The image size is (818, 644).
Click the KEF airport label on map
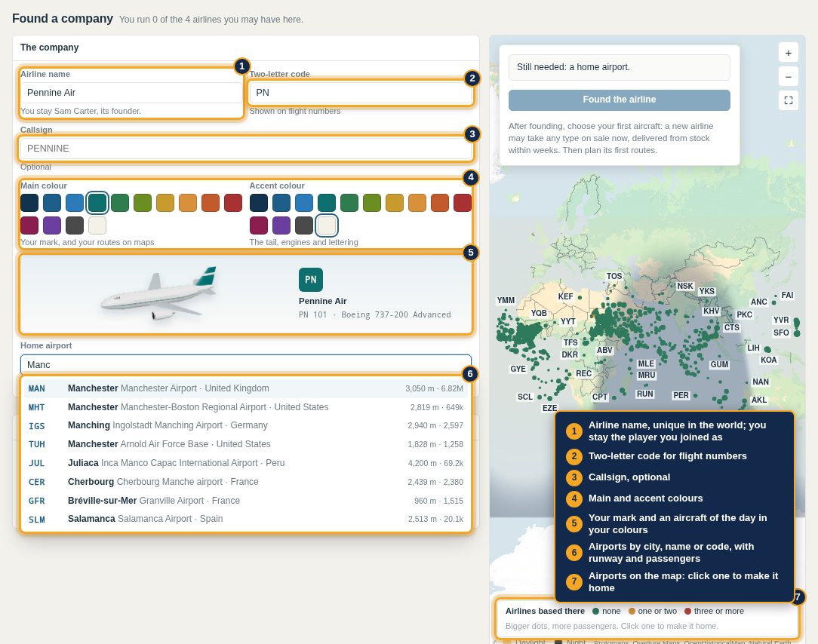tap(565, 296)
